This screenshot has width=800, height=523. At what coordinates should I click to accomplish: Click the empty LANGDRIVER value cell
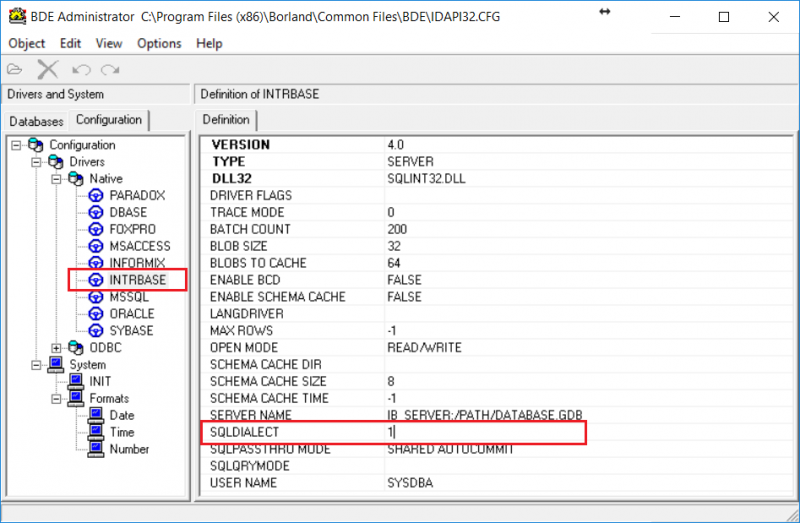pyautogui.click(x=589, y=313)
